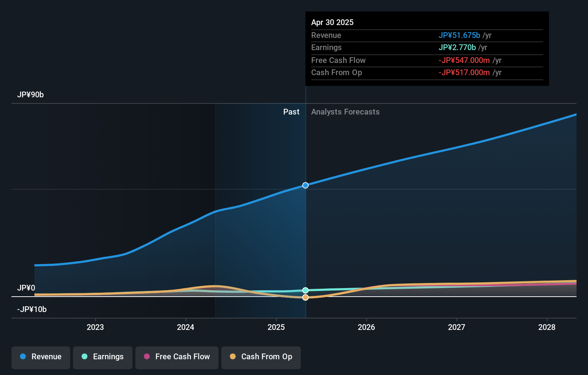Image resolution: width=588 pixels, height=375 pixels.
Task: Click the Analysts Forecasts label
Action: pyautogui.click(x=345, y=112)
